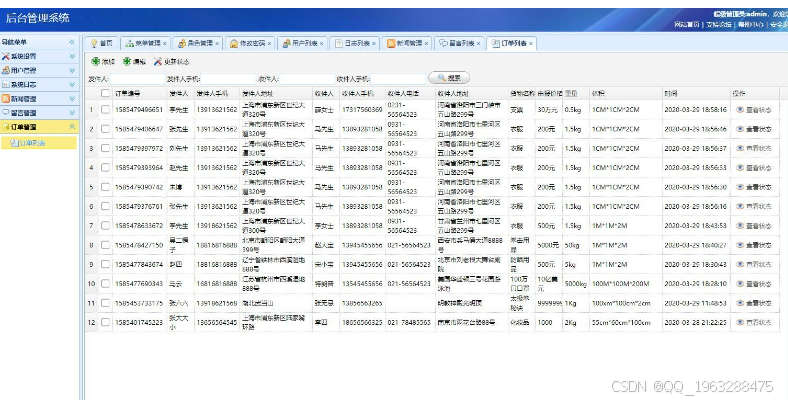This screenshot has width=788, height=400.
Task: Click order number 1585477690343
Action: (x=139, y=283)
